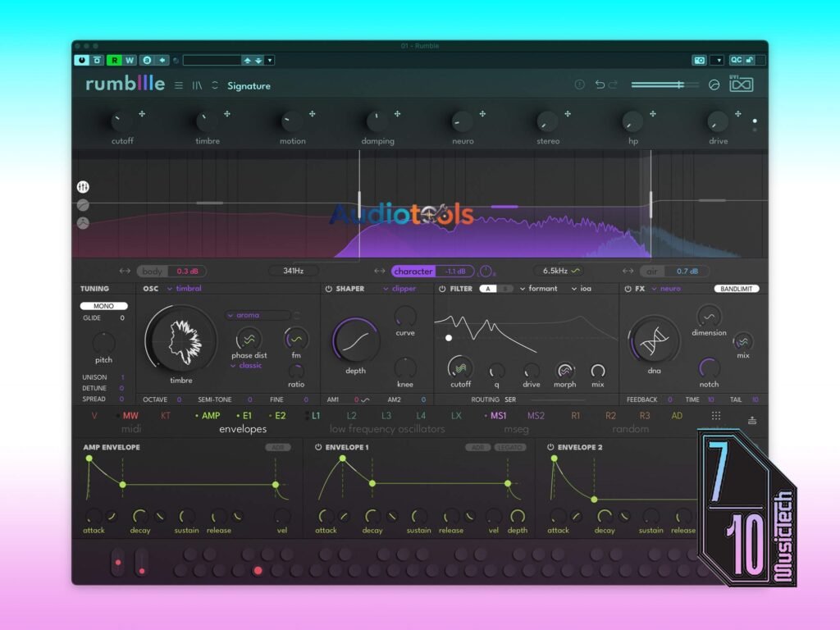Switch to the E1 envelope tab
Screen dimensions: 840x630
click(x=246, y=416)
